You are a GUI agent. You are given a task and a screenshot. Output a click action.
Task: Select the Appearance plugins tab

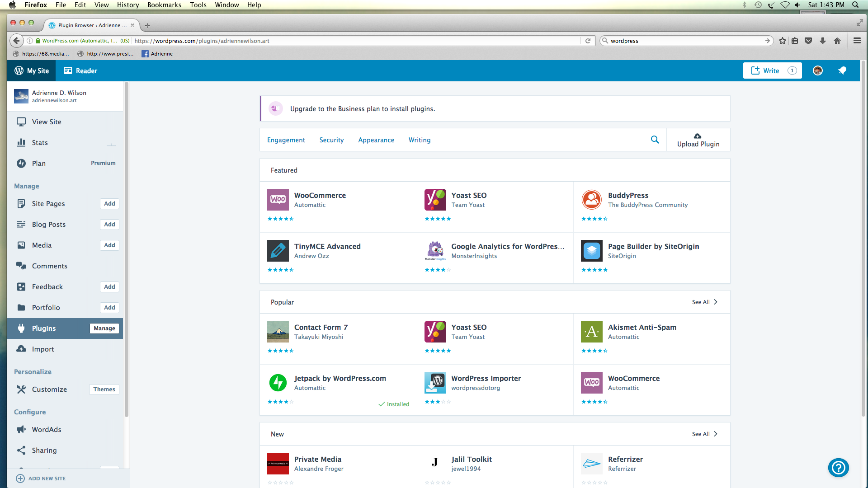(x=376, y=140)
